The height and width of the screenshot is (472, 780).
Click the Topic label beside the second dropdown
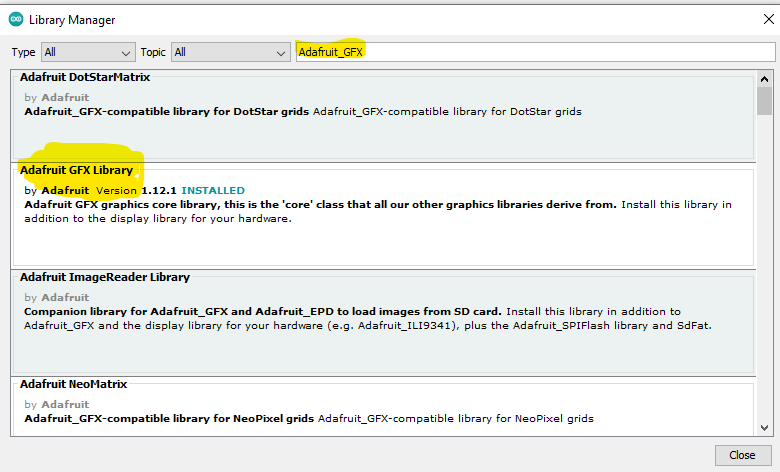153,52
